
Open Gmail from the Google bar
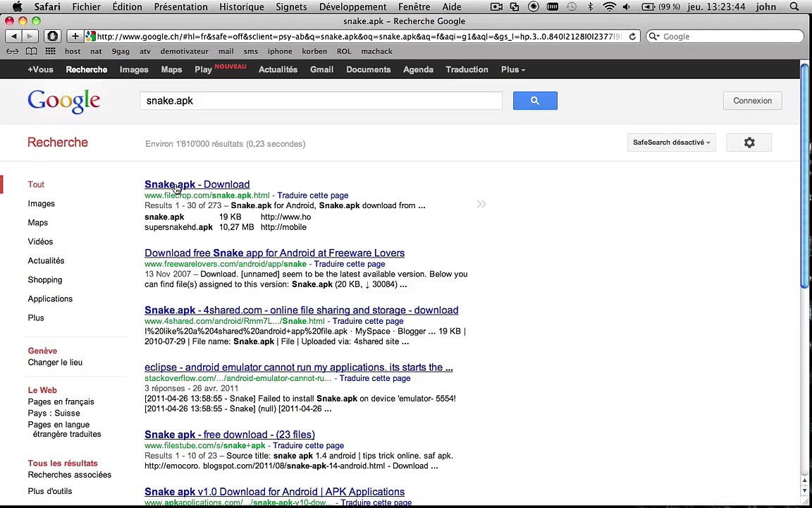point(321,69)
